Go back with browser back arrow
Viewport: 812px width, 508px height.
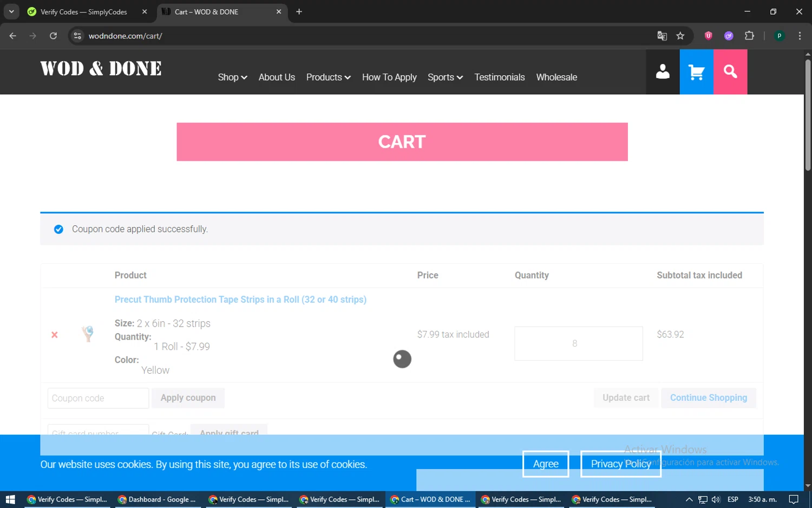click(13, 36)
